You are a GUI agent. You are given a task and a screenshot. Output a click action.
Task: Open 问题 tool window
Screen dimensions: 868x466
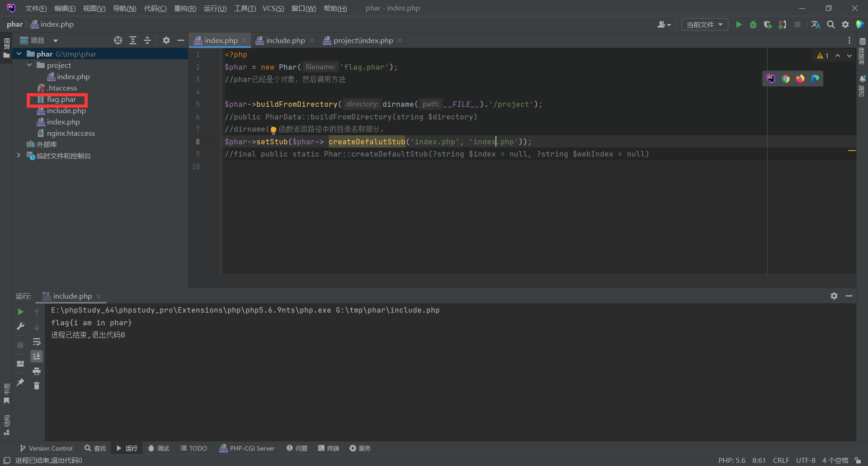tap(297, 448)
